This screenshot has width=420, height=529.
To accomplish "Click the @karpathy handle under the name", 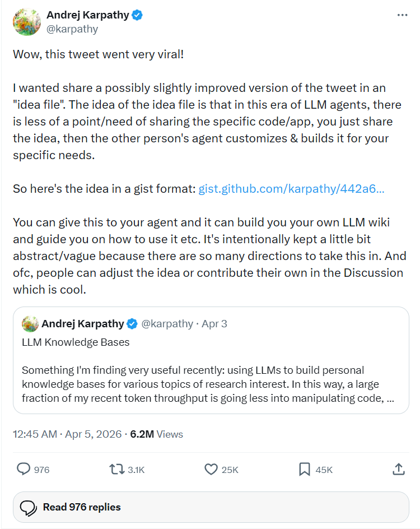I will point(72,29).
